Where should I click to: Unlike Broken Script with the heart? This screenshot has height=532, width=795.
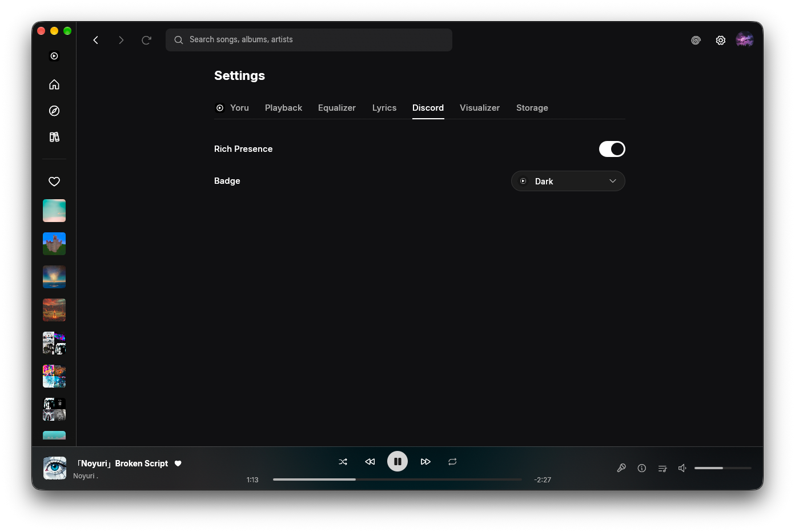(x=178, y=464)
